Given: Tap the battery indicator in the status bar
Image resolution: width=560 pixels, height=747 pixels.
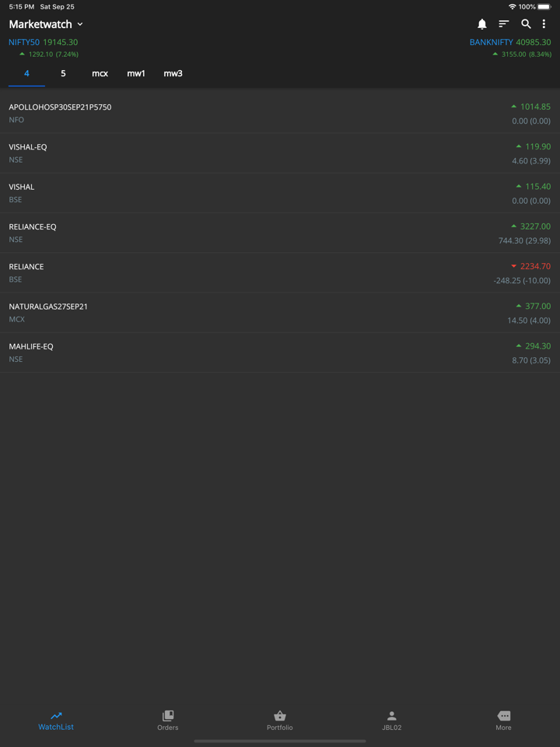Looking at the screenshot, I should [x=545, y=6].
